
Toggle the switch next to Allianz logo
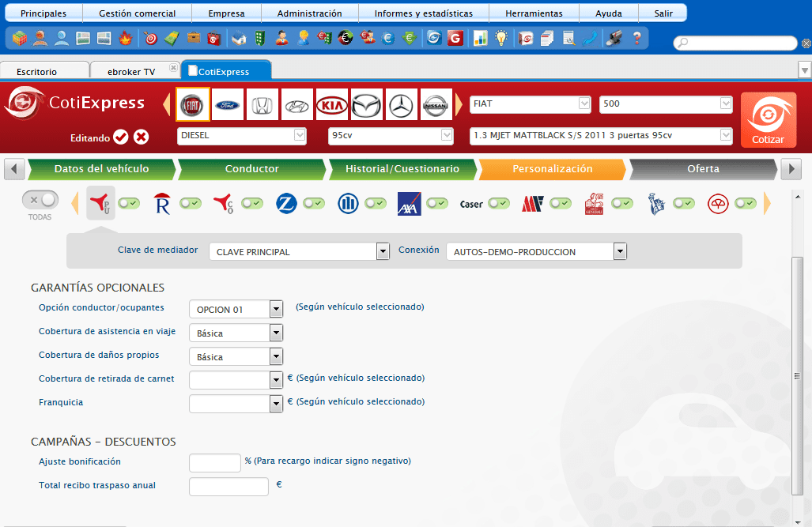point(376,203)
